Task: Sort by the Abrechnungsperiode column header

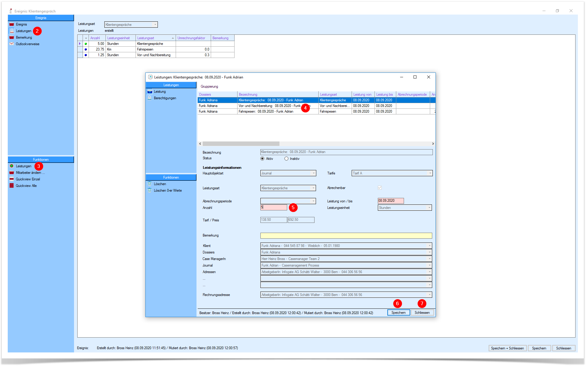Action: pos(413,94)
